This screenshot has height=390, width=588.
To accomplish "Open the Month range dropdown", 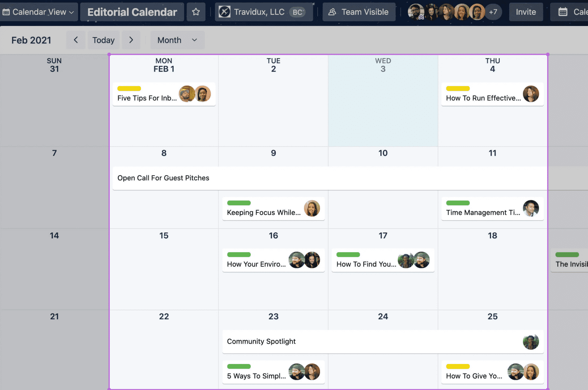I will pyautogui.click(x=177, y=40).
